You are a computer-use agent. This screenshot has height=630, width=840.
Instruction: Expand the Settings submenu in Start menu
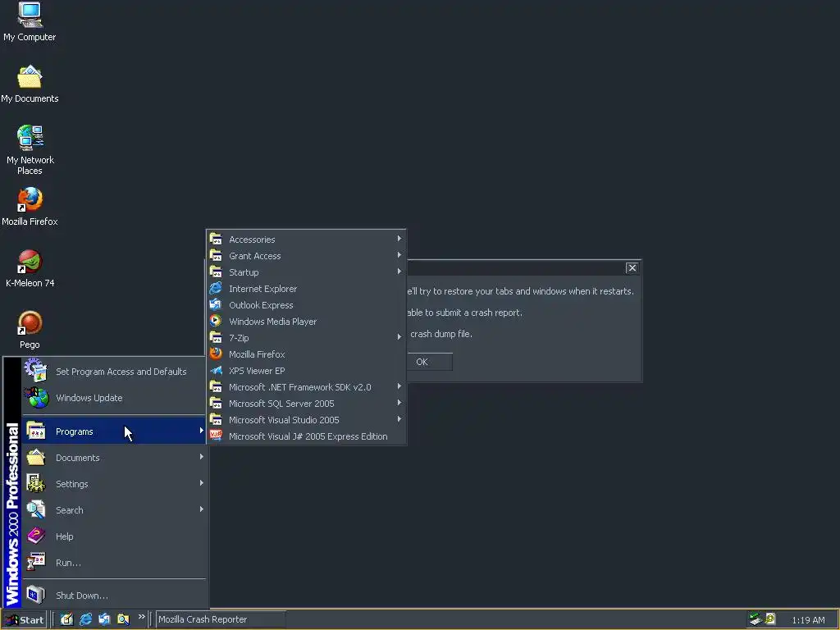(114, 484)
